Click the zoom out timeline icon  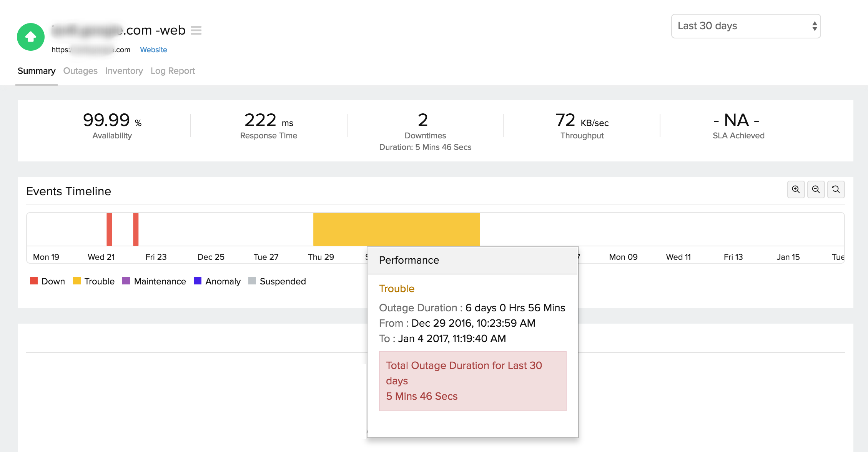pos(816,189)
